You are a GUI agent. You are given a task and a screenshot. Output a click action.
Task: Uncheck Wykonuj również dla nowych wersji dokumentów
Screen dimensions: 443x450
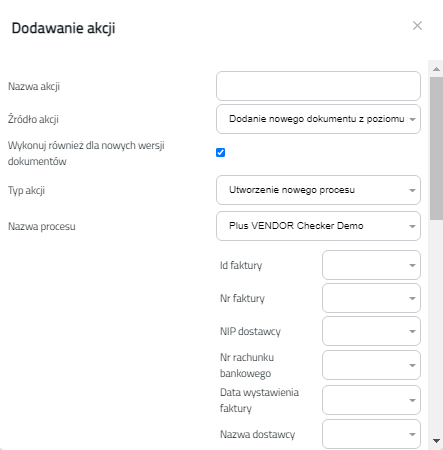pos(220,152)
